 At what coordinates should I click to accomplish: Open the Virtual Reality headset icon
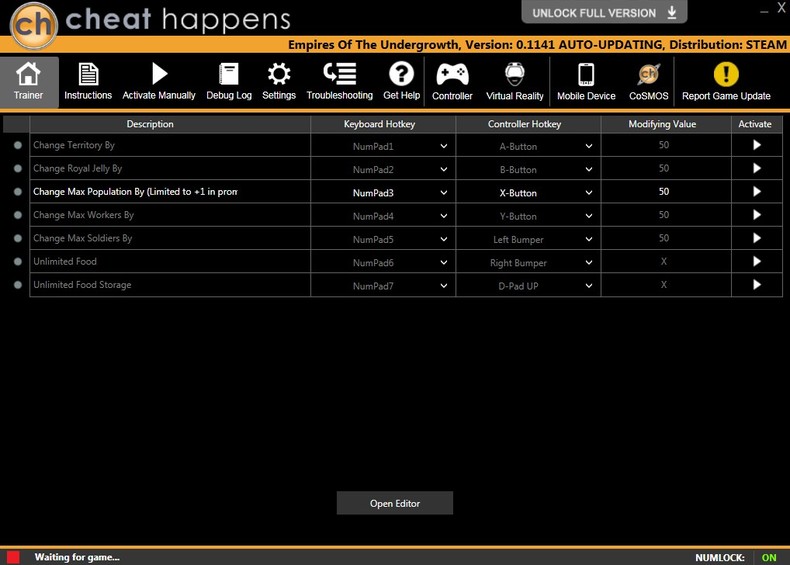coord(514,74)
